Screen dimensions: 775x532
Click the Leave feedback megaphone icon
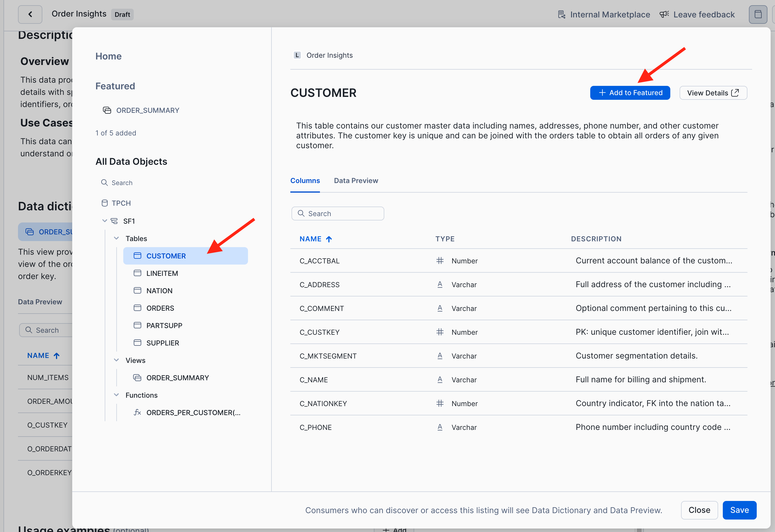[664, 14]
